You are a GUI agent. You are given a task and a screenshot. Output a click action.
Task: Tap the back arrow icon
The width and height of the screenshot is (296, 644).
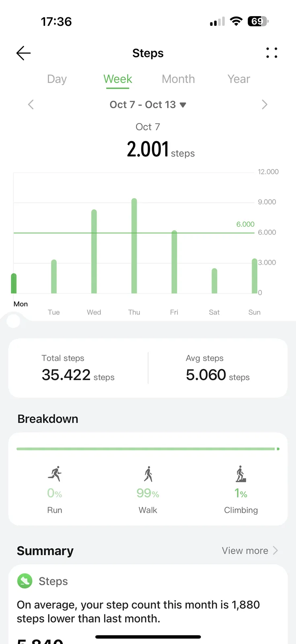(x=23, y=53)
